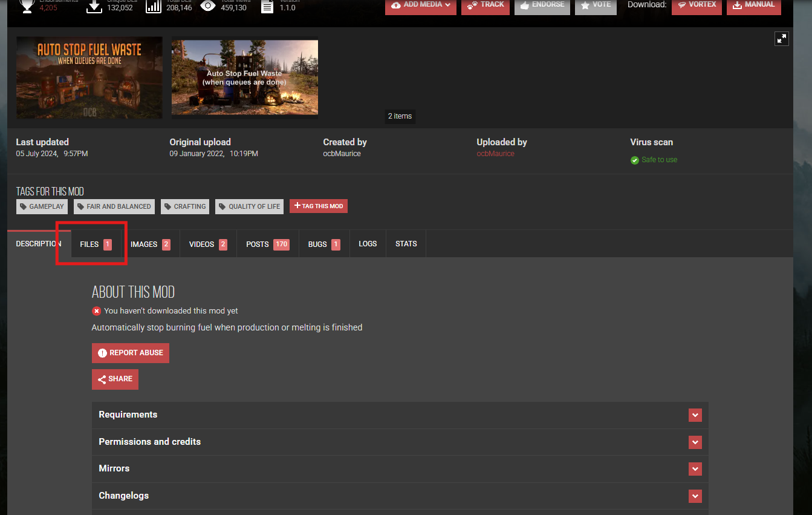Open the Videos tab
This screenshot has height=515, width=812.
pyautogui.click(x=208, y=244)
